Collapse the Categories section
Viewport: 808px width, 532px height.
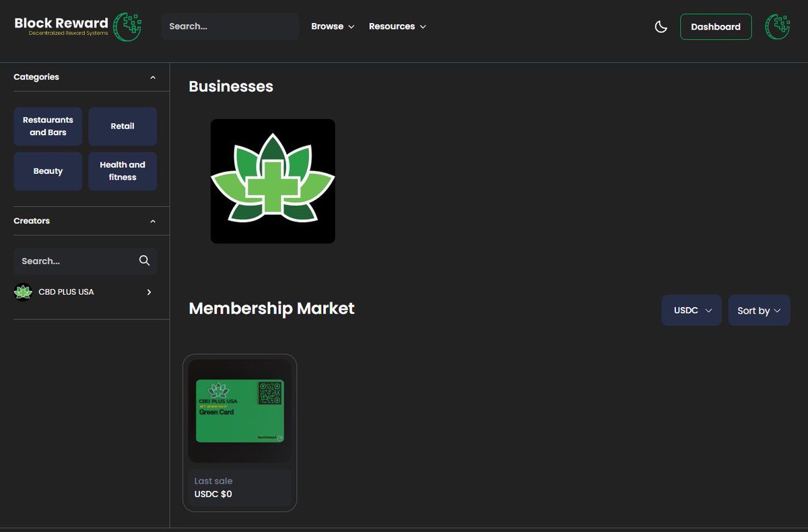coord(153,77)
